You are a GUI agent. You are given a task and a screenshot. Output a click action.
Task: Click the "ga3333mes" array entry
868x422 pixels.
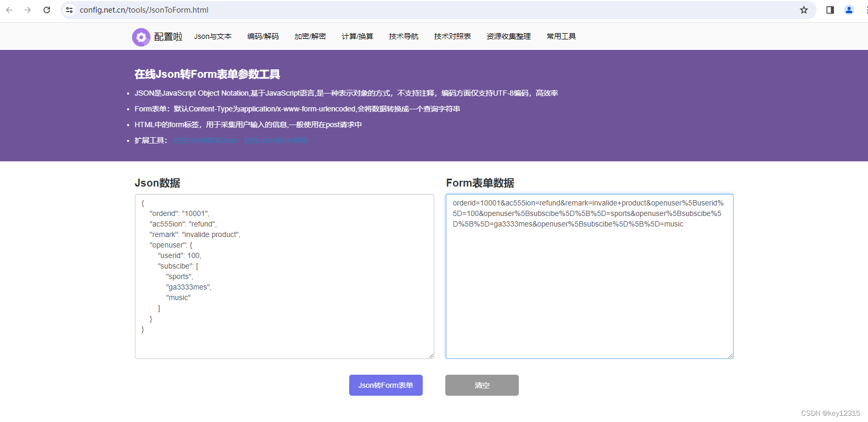189,287
